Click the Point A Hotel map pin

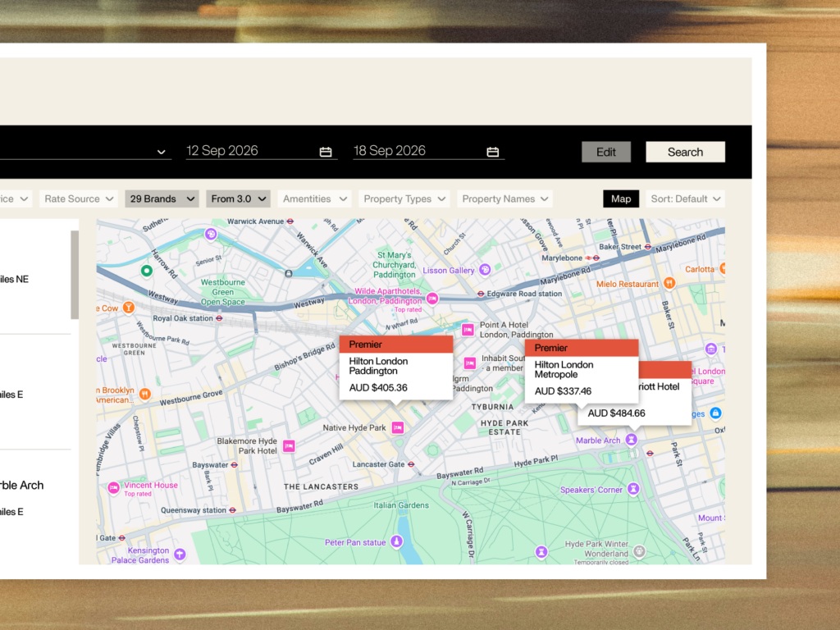pyautogui.click(x=468, y=330)
